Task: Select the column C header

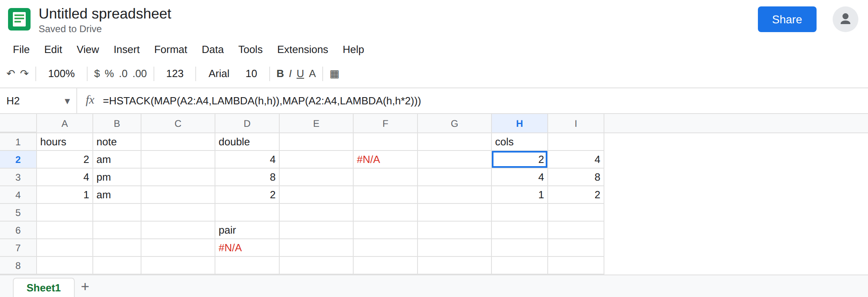Action: 178,124
